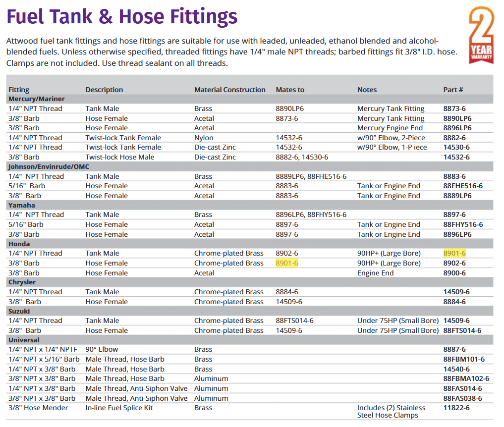The width and height of the screenshot is (504, 427).
Task: Click the Part # column header
Action: pyautogui.click(x=453, y=90)
